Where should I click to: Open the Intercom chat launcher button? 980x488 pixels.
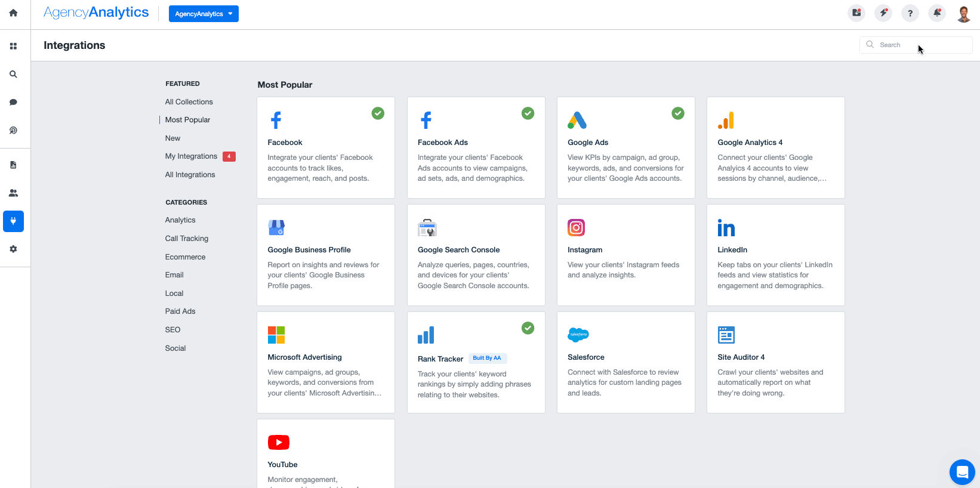click(961, 472)
